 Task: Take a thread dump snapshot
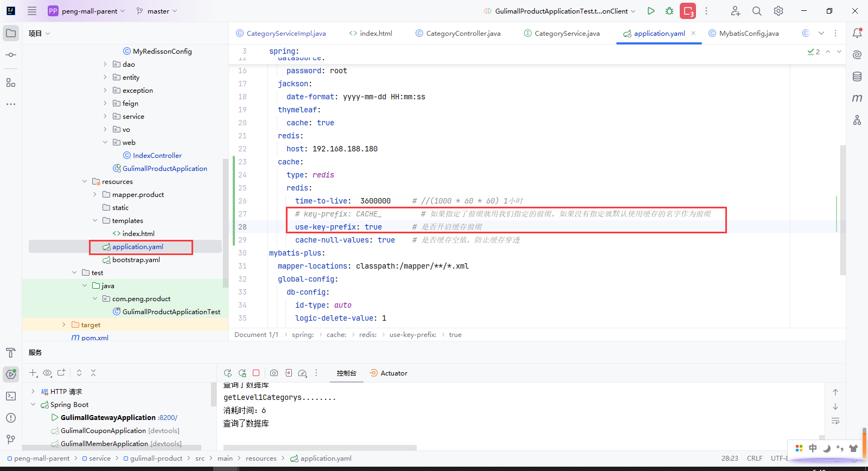(274, 373)
